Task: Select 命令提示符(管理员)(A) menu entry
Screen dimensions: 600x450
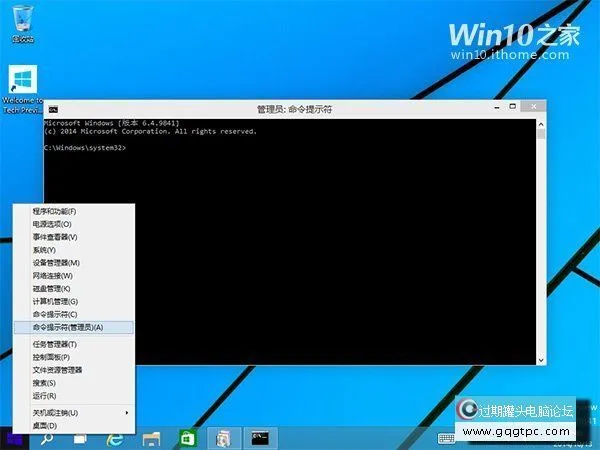Action: [x=68, y=327]
